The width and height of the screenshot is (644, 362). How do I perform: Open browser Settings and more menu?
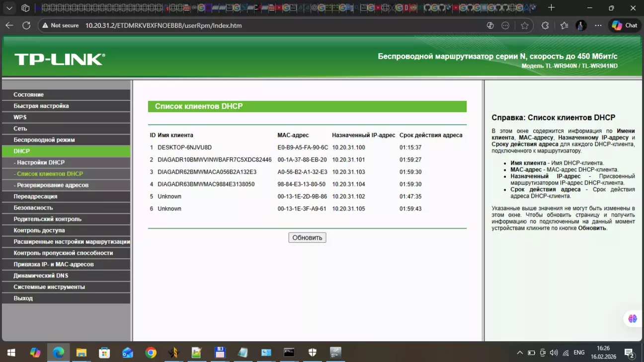(x=598, y=25)
